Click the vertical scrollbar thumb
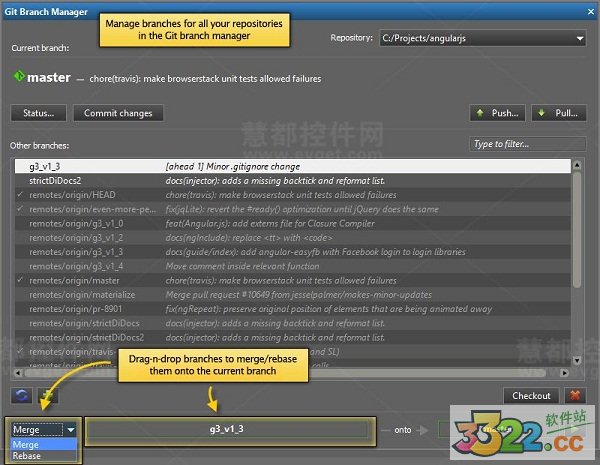 pos(577,230)
